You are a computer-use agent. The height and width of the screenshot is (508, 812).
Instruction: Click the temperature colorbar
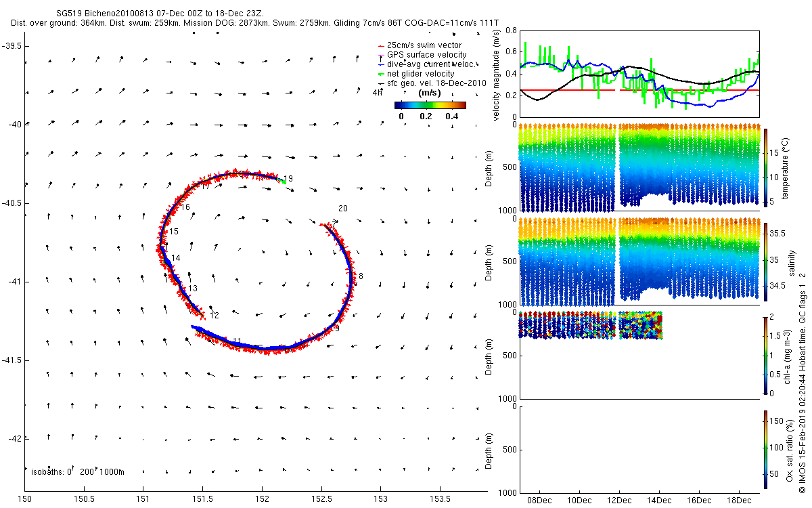click(765, 167)
